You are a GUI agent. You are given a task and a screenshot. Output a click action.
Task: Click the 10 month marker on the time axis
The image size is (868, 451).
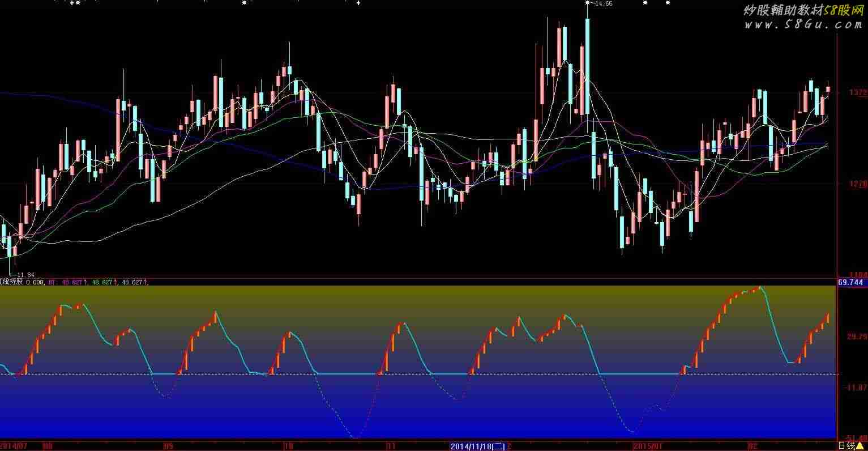click(x=289, y=446)
